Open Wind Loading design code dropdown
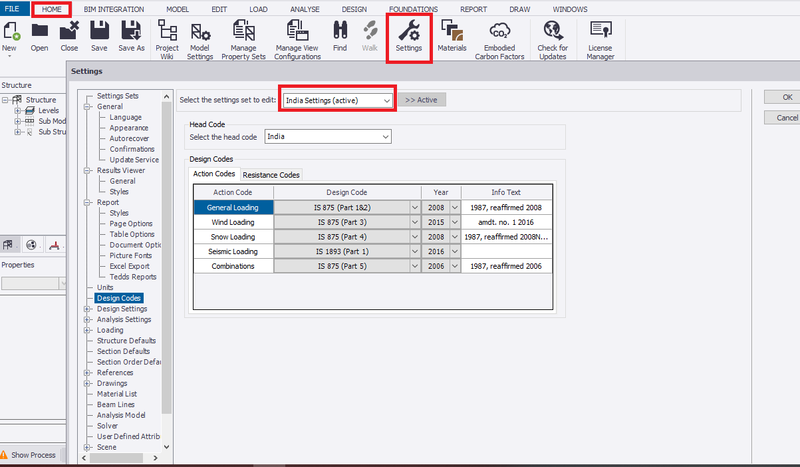 click(x=415, y=223)
